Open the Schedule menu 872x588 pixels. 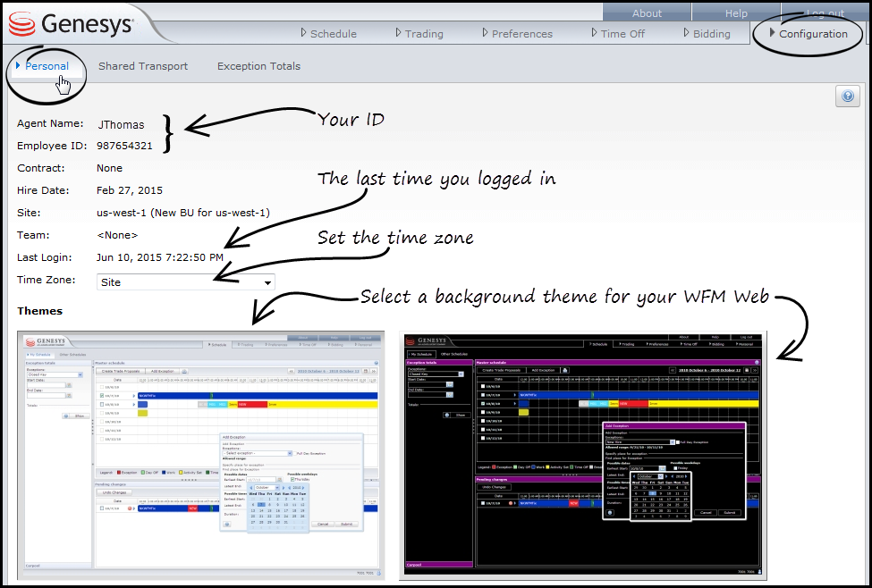pos(333,34)
